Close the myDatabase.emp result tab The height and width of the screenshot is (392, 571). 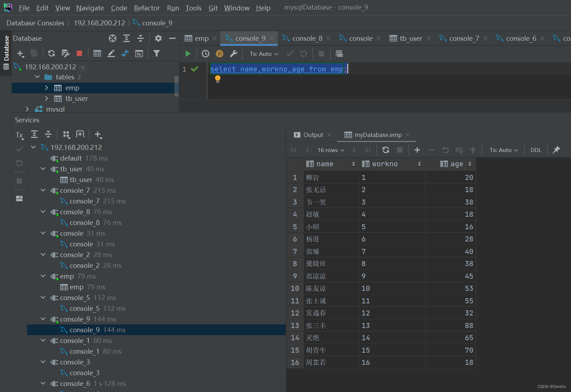(408, 135)
